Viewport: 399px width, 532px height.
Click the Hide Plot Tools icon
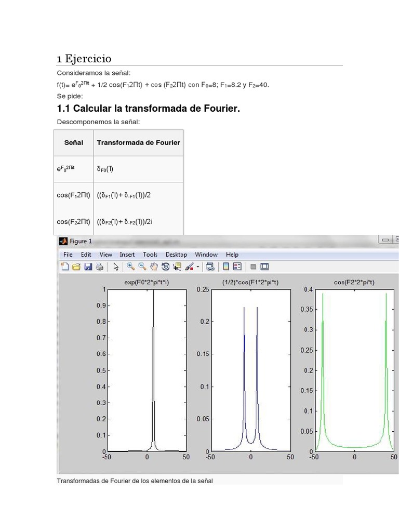pos(253,267)
